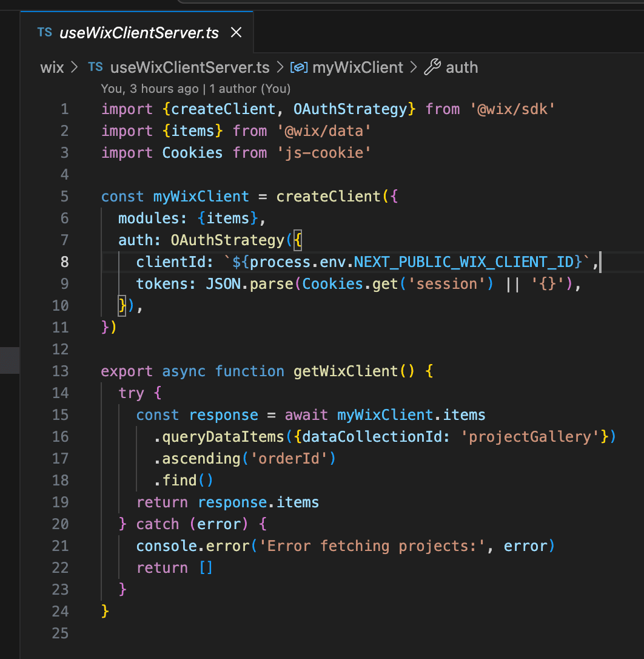Click the export keyword on line 13
644x659 pixels.
point(127,371)
